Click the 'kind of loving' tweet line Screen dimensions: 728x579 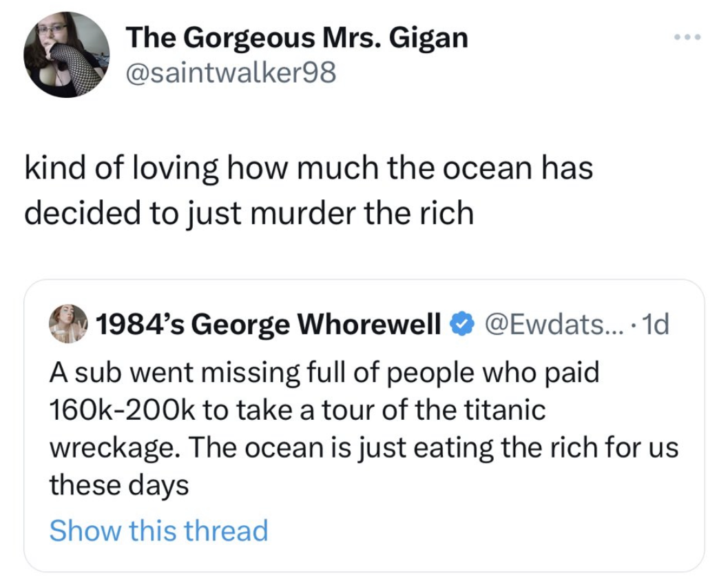(309, 170)
